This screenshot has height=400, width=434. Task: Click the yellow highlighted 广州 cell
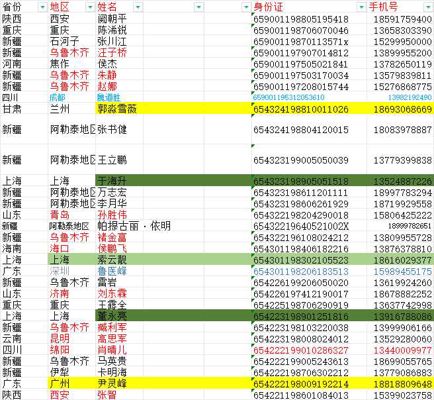[x=72, y=384]
